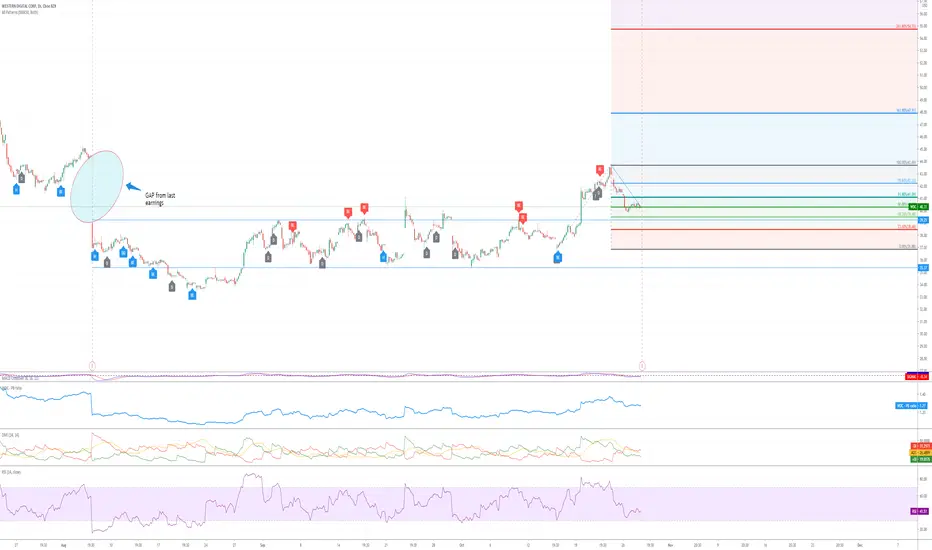Click the 'GAP from last earnings' text note
Screen dimensions: 932x550
click(x=160, y=199)
